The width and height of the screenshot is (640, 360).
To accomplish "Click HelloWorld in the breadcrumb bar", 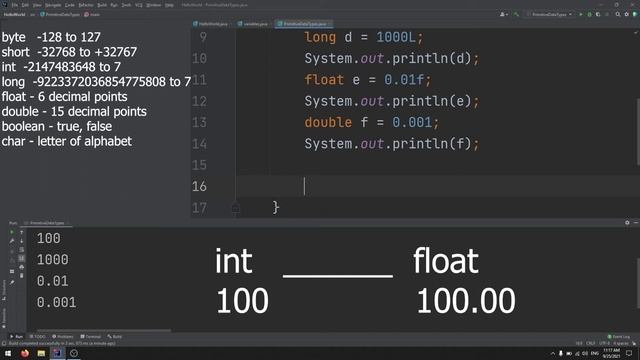I will click(14, 14).
